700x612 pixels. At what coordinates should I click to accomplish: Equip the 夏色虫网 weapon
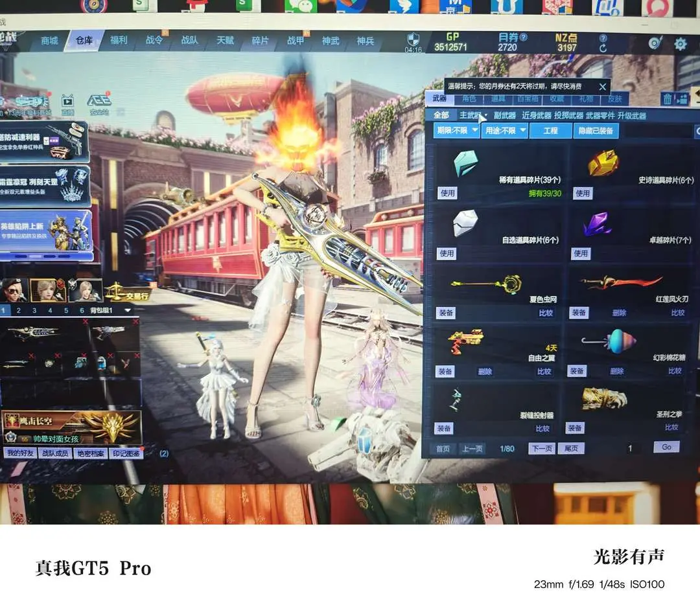[x=445, y=313]
